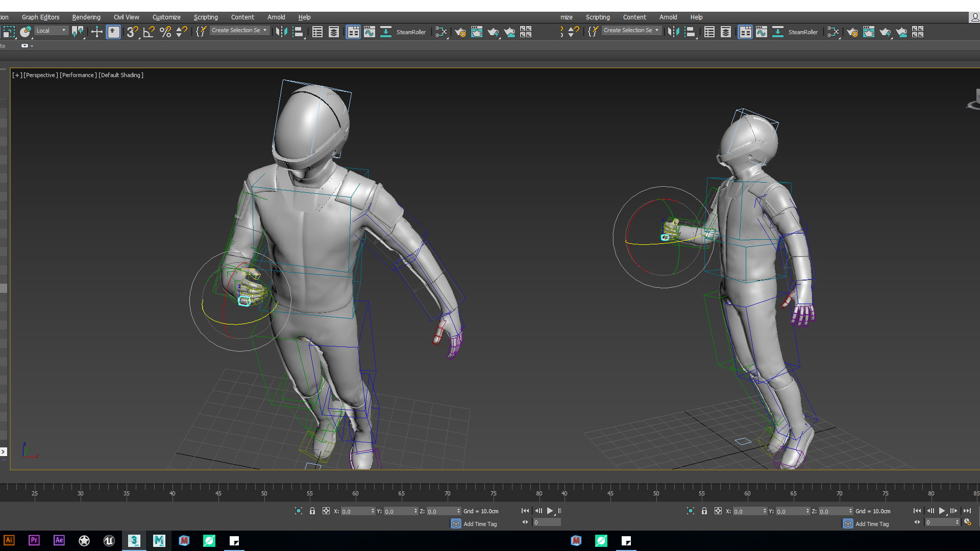Open the [Perspective] viewport label menu

pyautogui.click(x=40, y=75)
